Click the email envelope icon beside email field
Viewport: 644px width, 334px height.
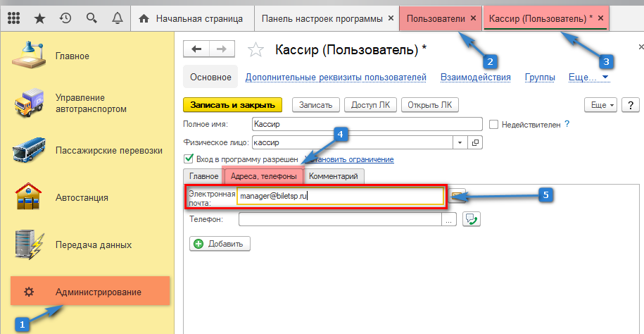(458, 197)
